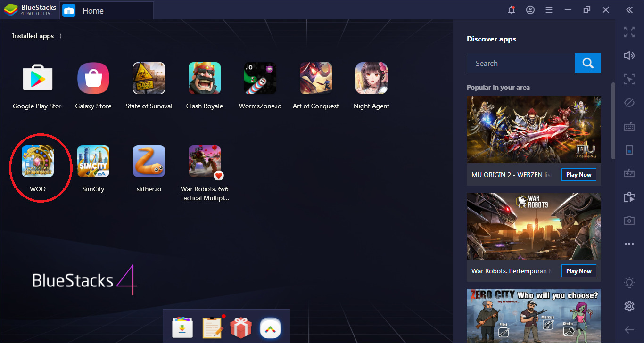644x343 pixels.
Task: Click the BlueStacks logo in title bar
Action: 11,10
